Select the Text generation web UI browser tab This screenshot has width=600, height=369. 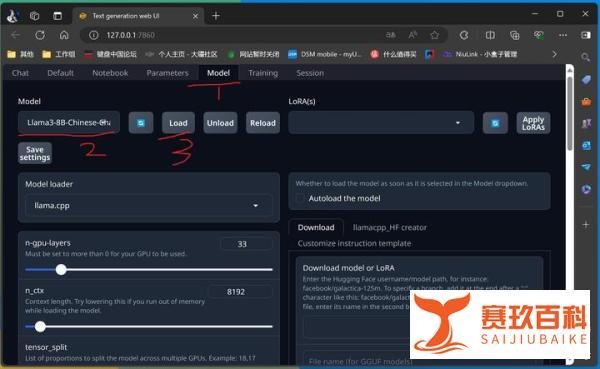[138, 16]
